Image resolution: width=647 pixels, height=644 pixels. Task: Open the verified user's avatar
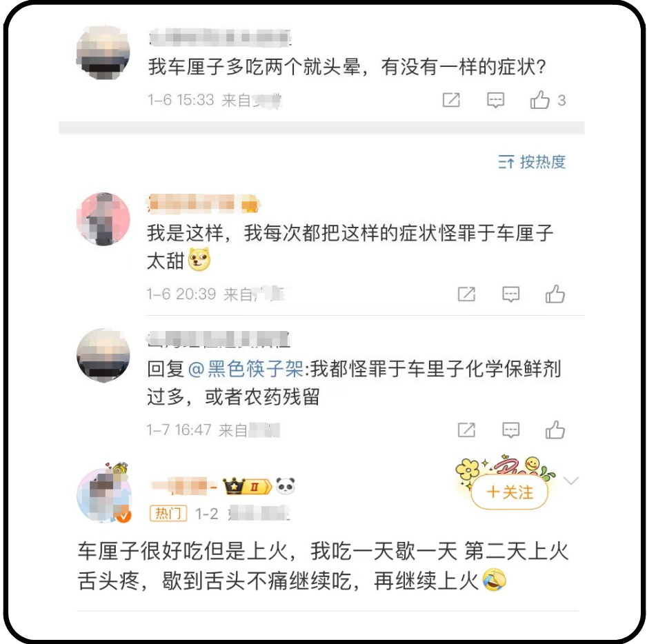104,494
